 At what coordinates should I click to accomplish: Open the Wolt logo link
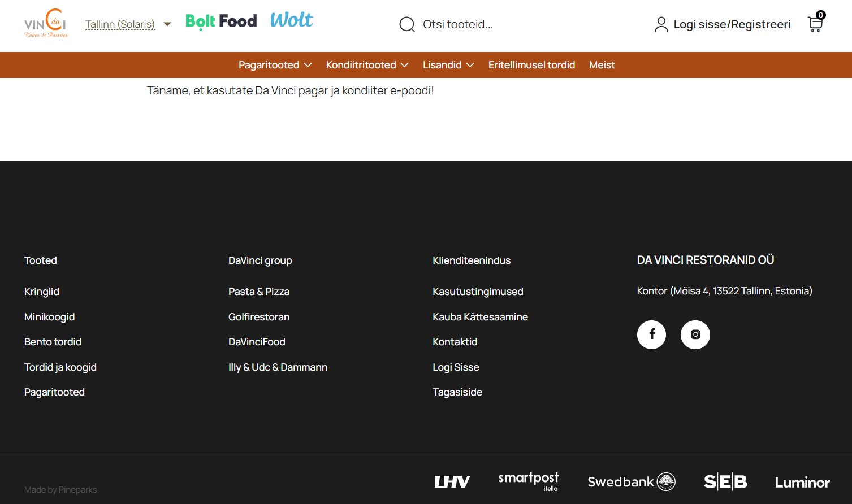(292, 20)
